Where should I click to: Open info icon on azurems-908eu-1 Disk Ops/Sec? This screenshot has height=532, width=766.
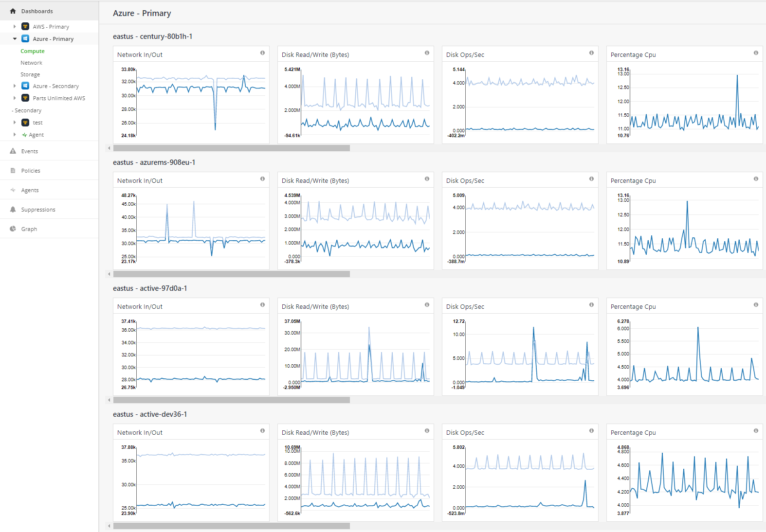pos(591,179)
